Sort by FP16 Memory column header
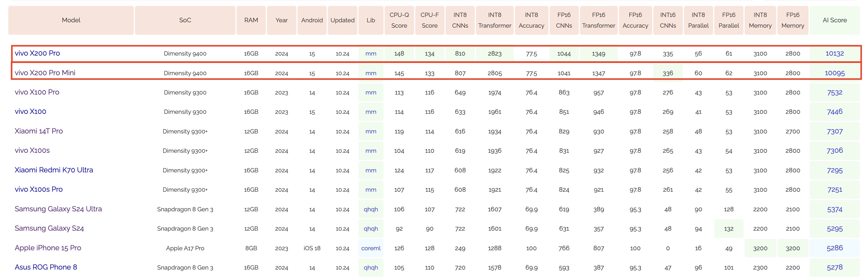This screenshot has height=277, width=868. [792, 20]
